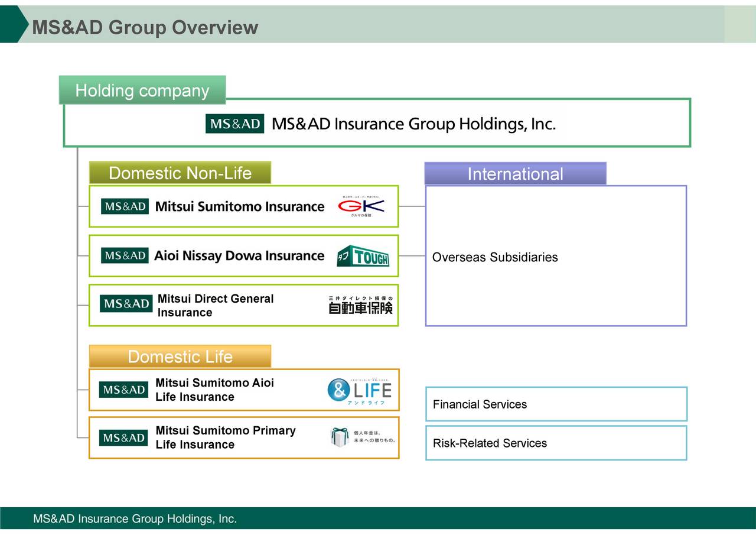Click the MS&AD Insurance Group Holdings footer text

(135, 518)
